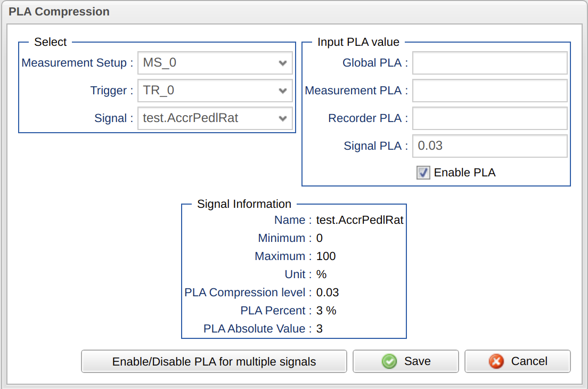Select the Recorder PLA text box
Screen dimensions: 588x389
click(489, 118)
